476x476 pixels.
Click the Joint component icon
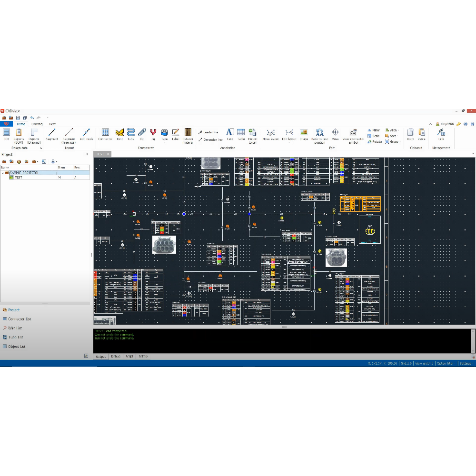click(x=119, y=134)
